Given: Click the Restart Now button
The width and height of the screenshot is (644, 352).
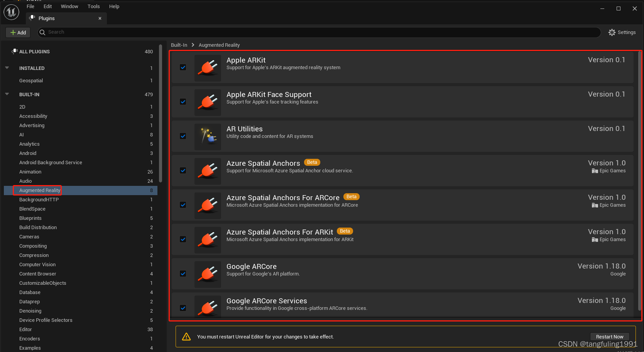Looking at the screenshot, I should click(610, 337).
